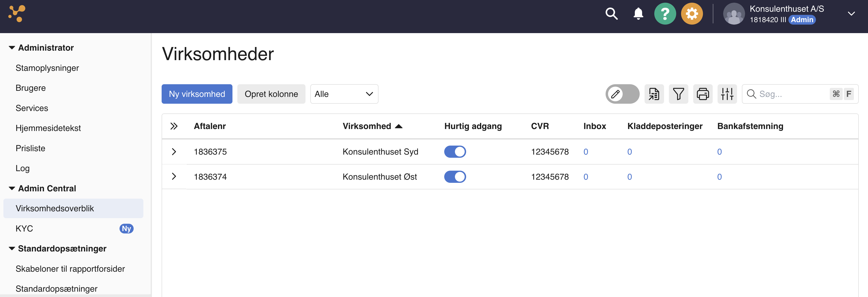The height and width of the screenshot is (297, 868).
Task: Toggle the pencil edit mode switch
Action: (x=622, y=94)
